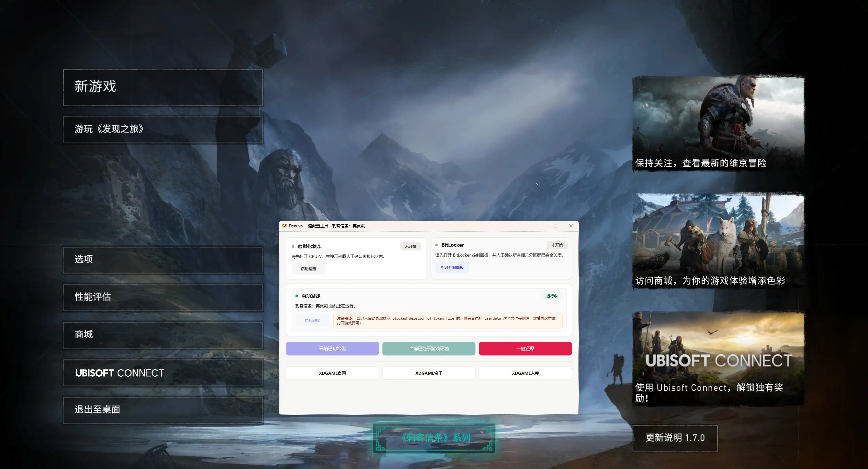Click the green running dot beside 启动游戏
Viewport: 868px width, 469px height.
[297, 296]
